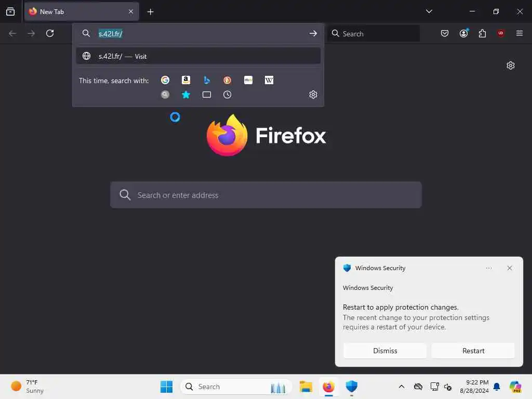
Task: Search with eBay this time
Action: pos(248,80)
